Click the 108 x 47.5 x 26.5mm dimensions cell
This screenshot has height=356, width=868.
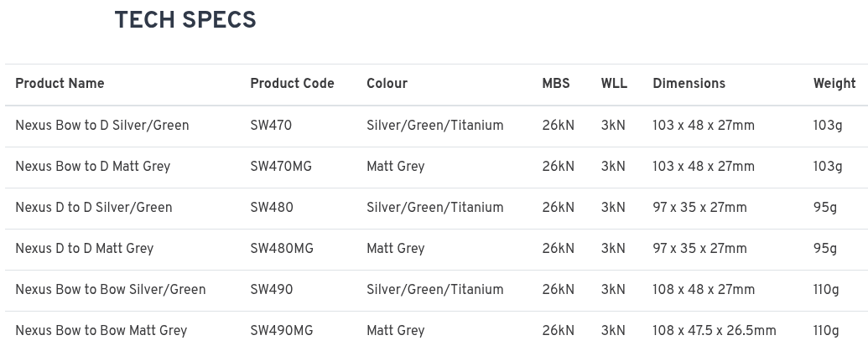(x=714, y=331)
